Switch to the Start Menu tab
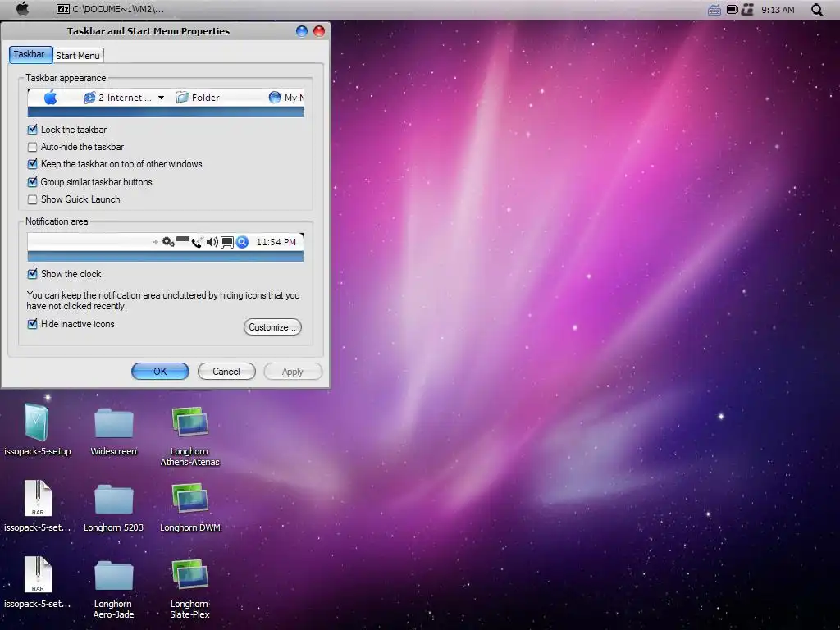 coord(78,56)
